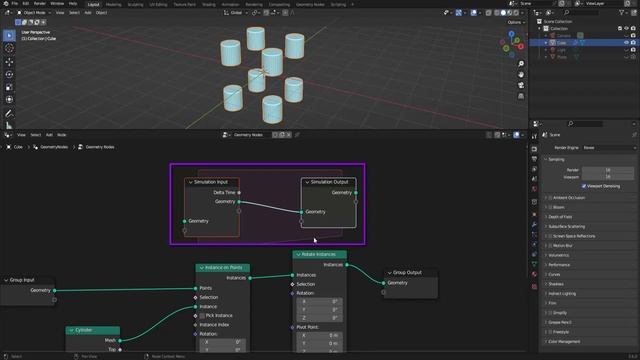Click the Z axis blue gizmo circle
The image size is (640, 360).
point(511,34)
